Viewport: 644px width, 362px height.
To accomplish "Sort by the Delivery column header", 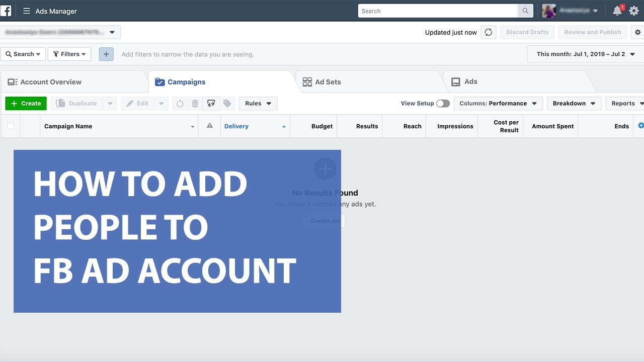I will pos(256,126).
